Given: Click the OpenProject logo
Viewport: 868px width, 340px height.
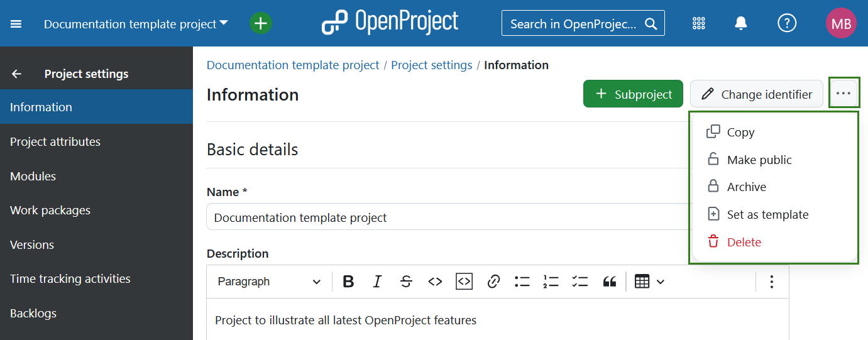Looking at the screenshot, I should [390, 23].
